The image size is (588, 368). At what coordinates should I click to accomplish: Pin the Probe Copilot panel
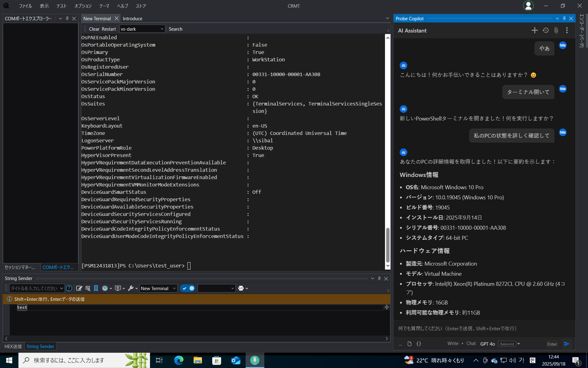[x=564, y=18]
